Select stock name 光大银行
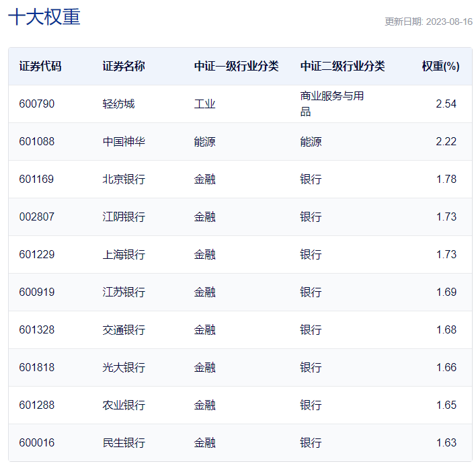This screenshot has height=470, width=476. pos(124,367)
